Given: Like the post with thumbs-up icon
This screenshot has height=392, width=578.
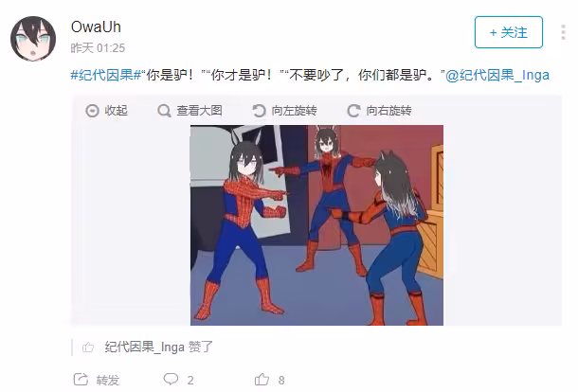Looking at the screenshot, I should 262,379.
